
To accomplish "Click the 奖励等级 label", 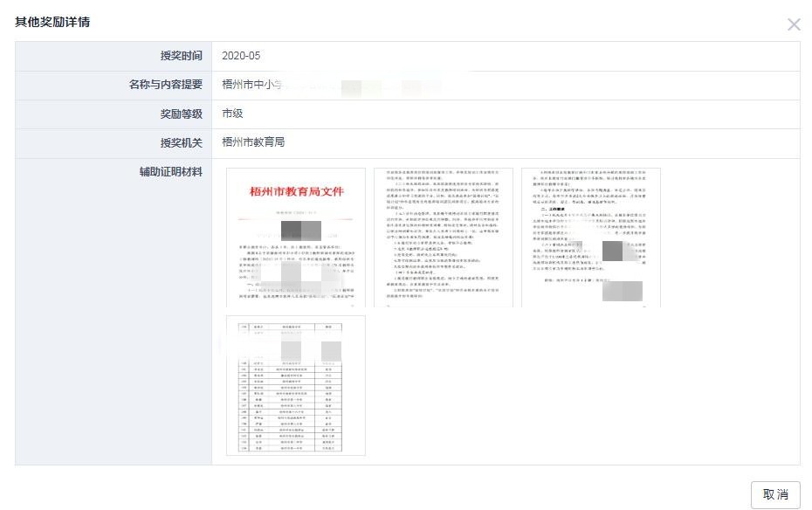I will coord(182,114).
